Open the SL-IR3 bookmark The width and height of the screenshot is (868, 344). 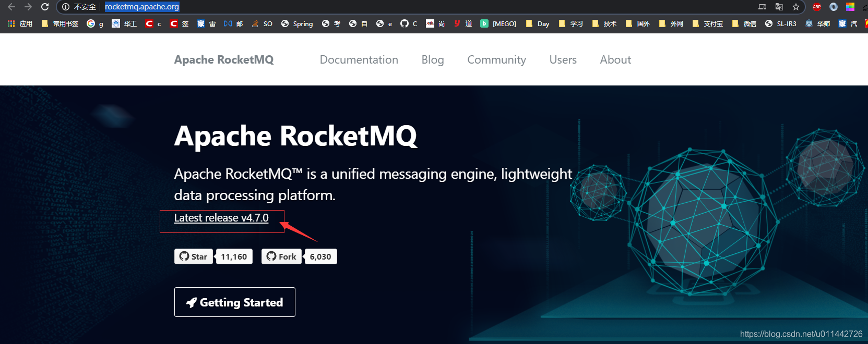(781, 23)
